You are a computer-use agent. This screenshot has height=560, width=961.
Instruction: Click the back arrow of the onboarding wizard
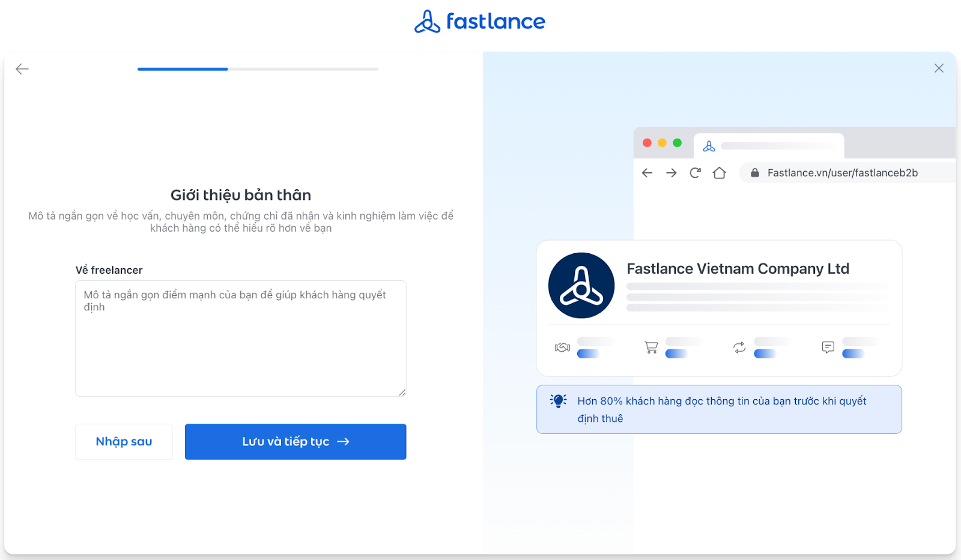22,68
